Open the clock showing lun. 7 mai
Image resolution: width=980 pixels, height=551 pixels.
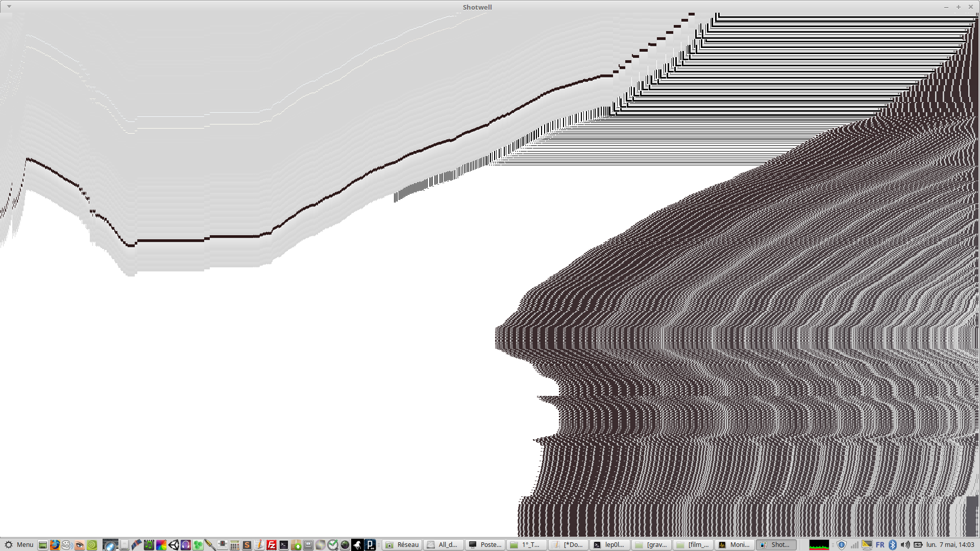(950, 544)
